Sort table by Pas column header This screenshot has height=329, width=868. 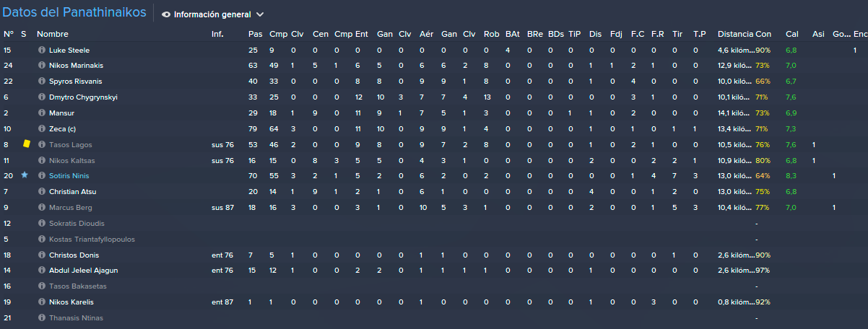point(255,34)
